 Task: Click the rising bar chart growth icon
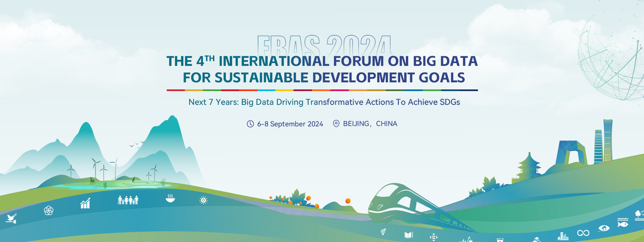click(x=85, y=203)
